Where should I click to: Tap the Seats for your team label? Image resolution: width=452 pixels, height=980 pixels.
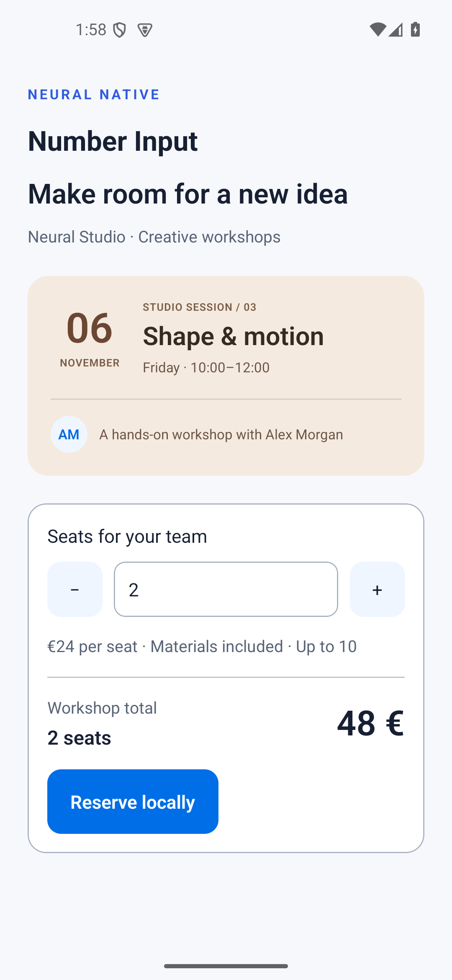pyautogui.click(x=127, y=536)
